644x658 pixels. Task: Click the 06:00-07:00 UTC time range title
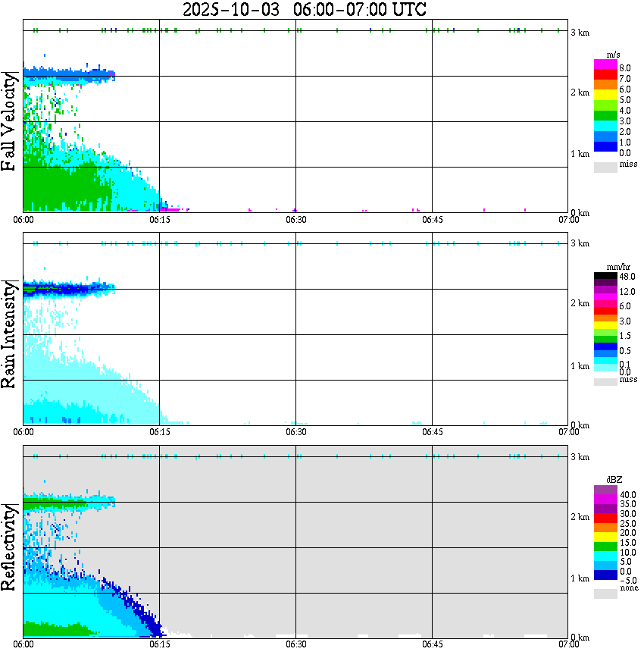pyautogui.click(x=360, y=10)
